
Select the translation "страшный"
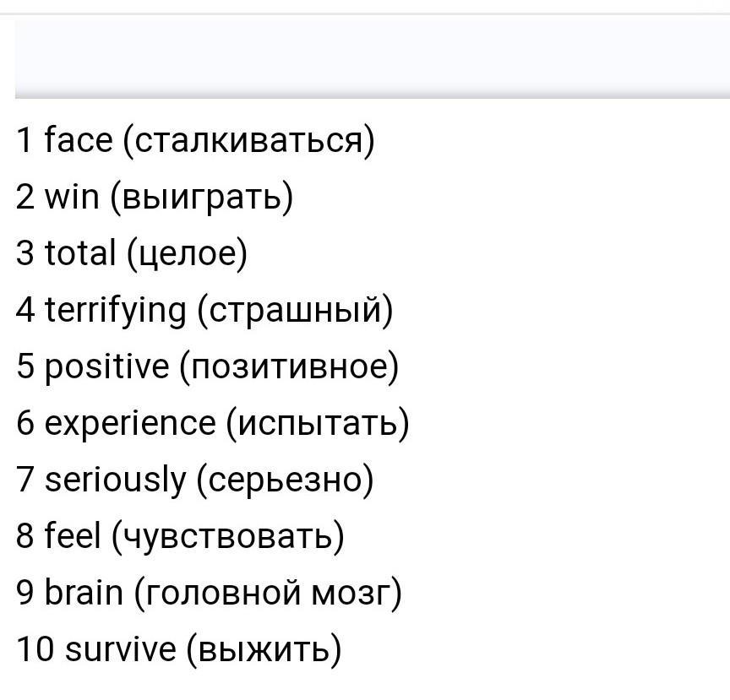point(296,311)
